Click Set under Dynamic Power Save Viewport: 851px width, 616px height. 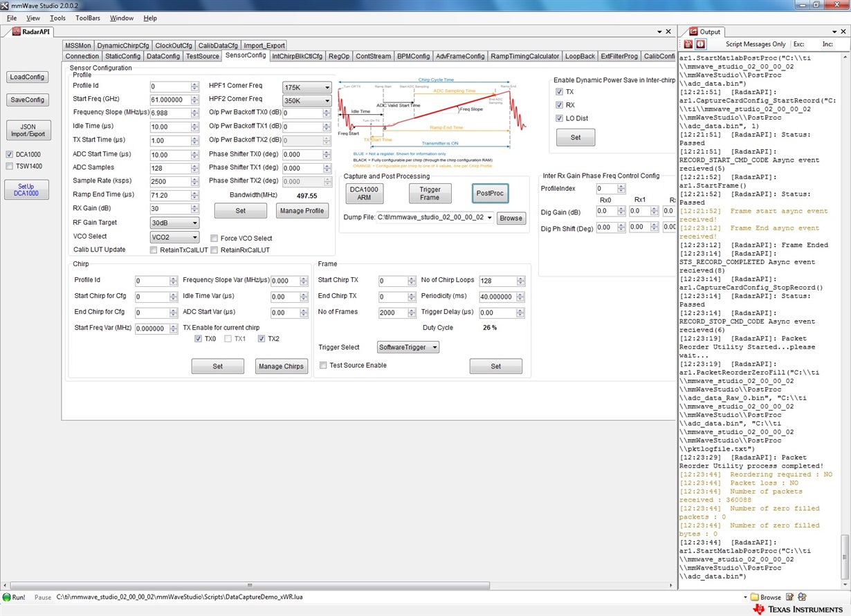click(x=576, y=138)
